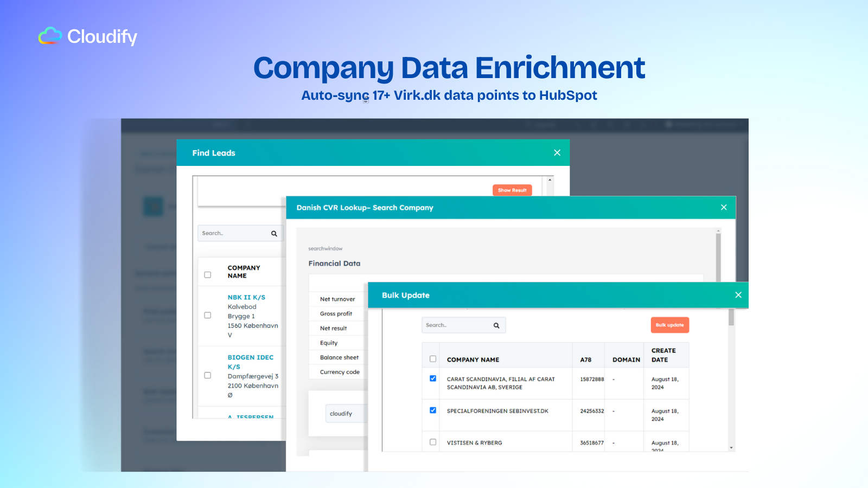The height and width of the screenshot is (488, 868).
Task: Uncheck SPECIALFORENINGEN SEBINVEST.DK checkbox
Action: coord(433,410)
